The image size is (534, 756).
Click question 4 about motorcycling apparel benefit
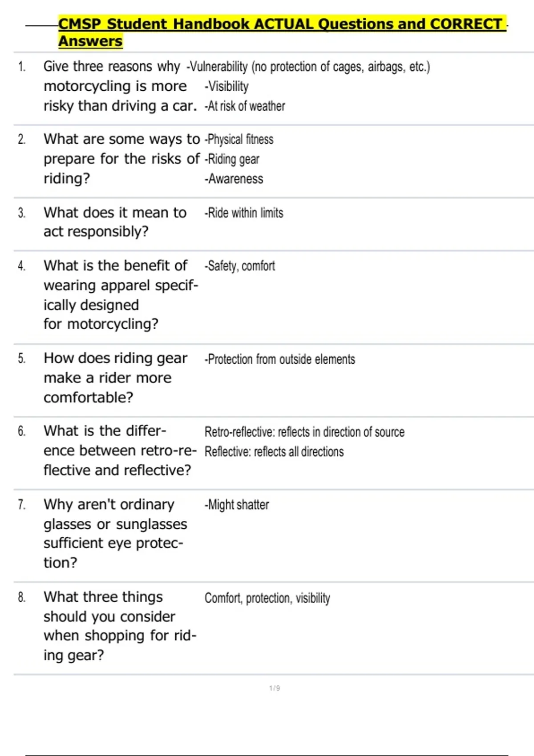[121, 294]
